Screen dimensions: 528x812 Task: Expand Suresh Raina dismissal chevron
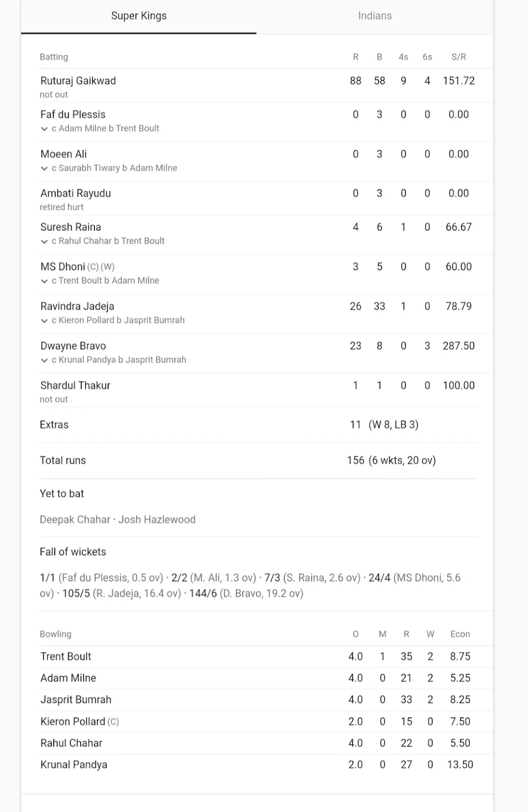click(x=44, y=242)
